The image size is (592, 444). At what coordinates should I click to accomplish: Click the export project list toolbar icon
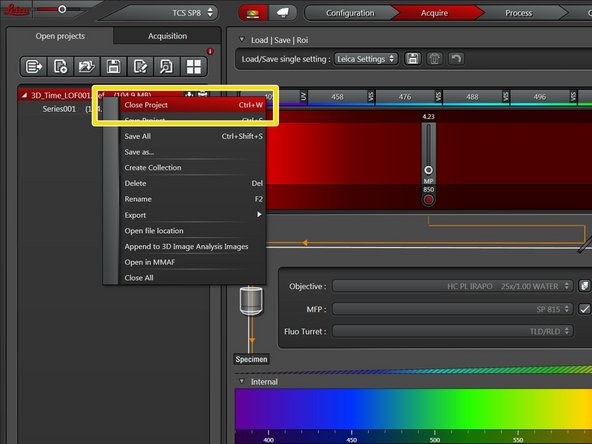[x=33, y=67]
